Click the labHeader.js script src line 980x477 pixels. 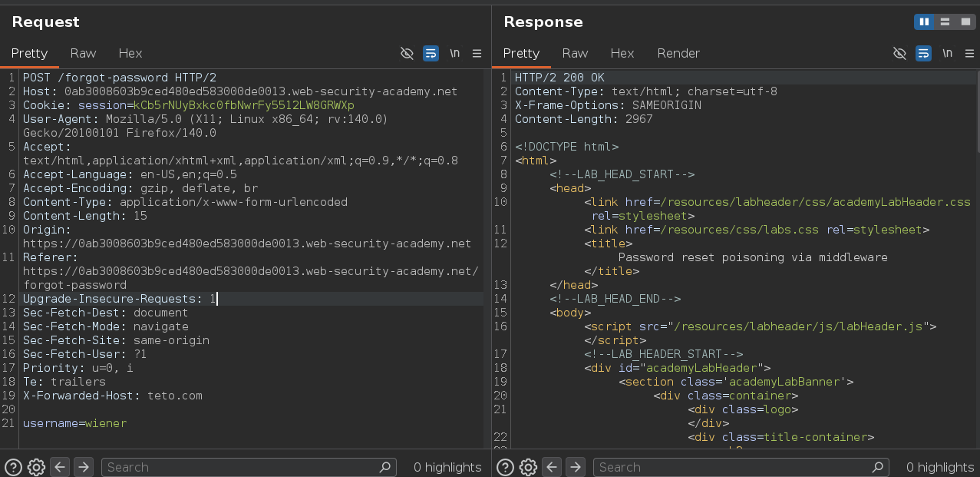point(761,326)
